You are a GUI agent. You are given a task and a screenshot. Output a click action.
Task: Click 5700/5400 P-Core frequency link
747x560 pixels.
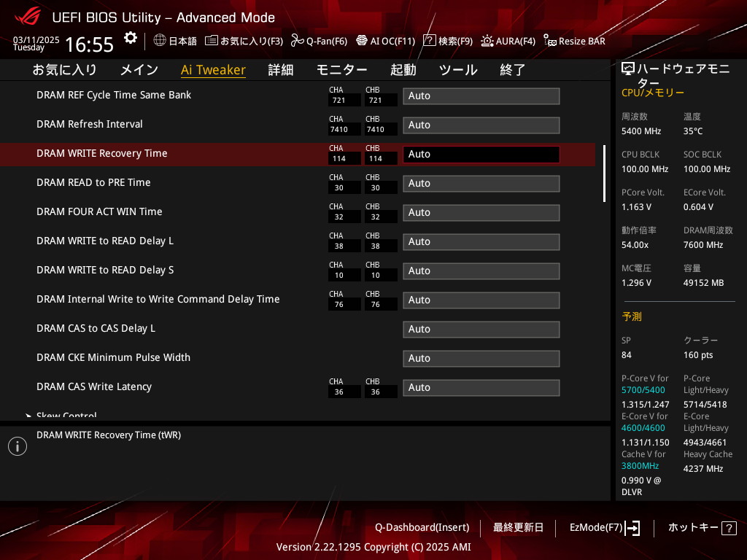(643, 390)
